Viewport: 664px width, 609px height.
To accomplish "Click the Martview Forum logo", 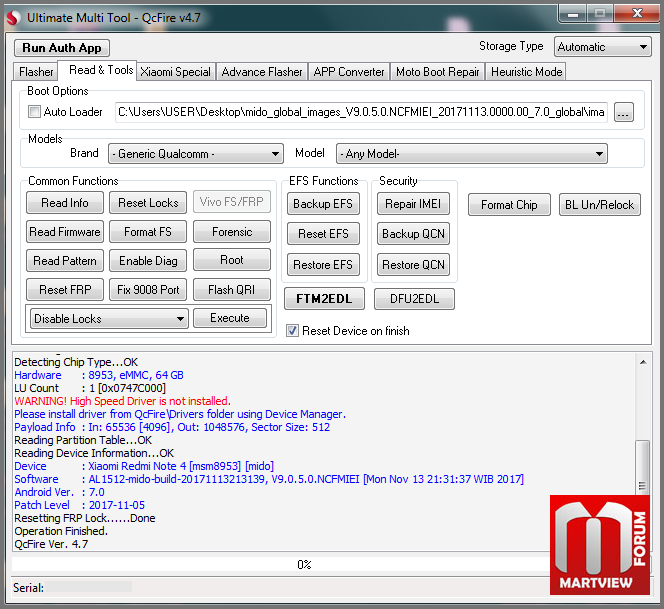I will pos(598,545).
